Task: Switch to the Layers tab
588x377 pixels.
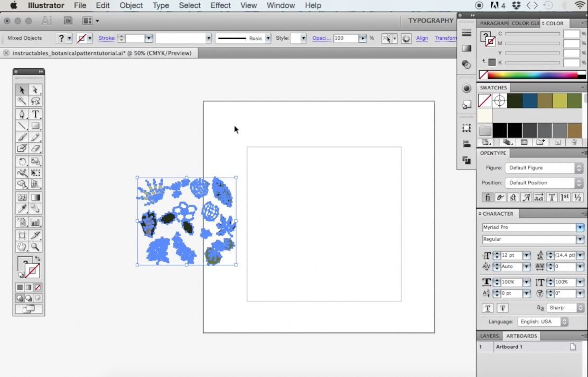Action: pyautogui.click(x=489, y=336)
